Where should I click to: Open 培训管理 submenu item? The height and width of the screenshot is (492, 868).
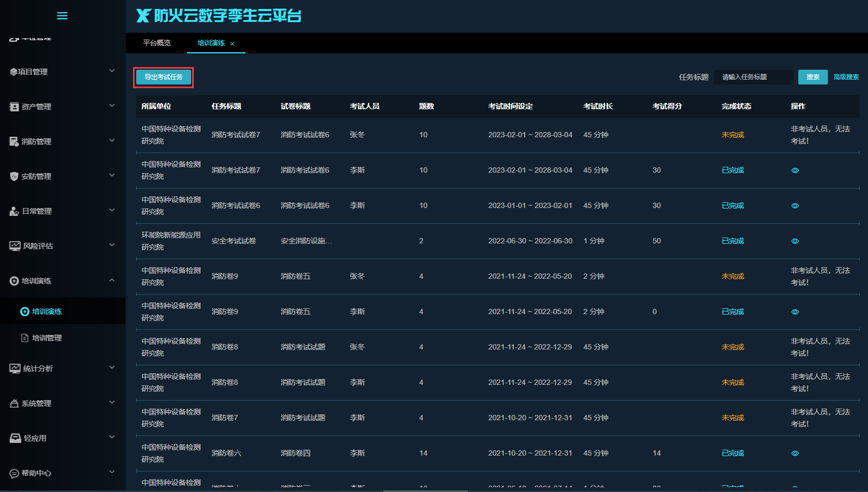[63, 338]
